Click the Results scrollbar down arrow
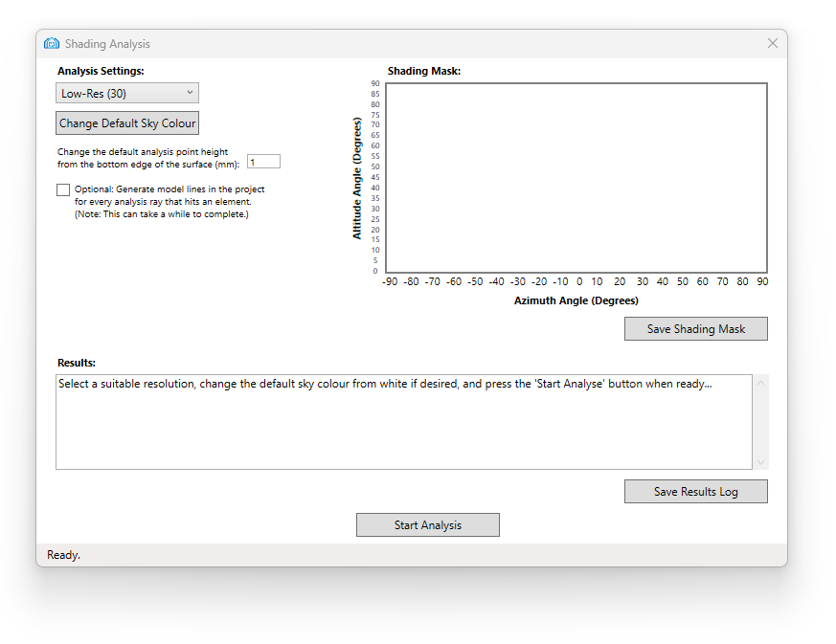The height and width of the screenshot is (644, 836). click(760, 462)
